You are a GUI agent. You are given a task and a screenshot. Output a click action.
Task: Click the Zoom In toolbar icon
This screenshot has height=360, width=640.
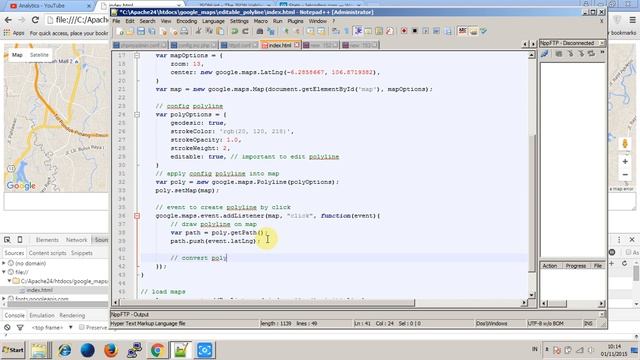[x=286, y=31]
